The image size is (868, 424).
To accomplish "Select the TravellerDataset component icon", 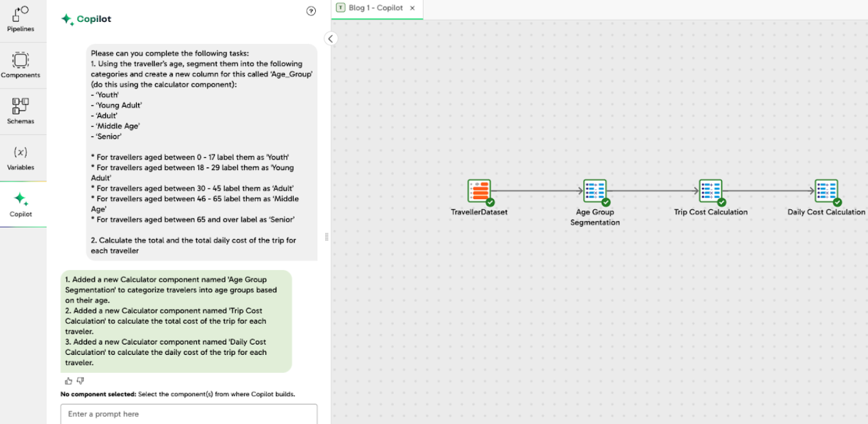I will click(x=479, y=189).
